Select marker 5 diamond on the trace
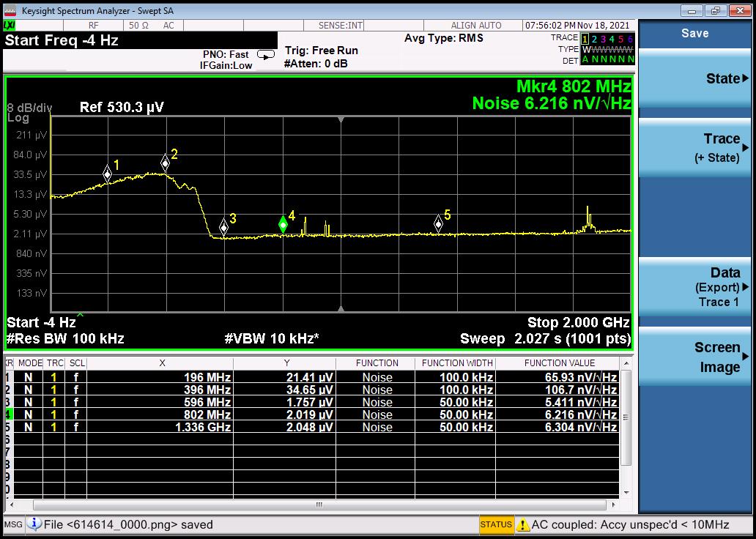This screenshot has width=756, height=539. 438,223
